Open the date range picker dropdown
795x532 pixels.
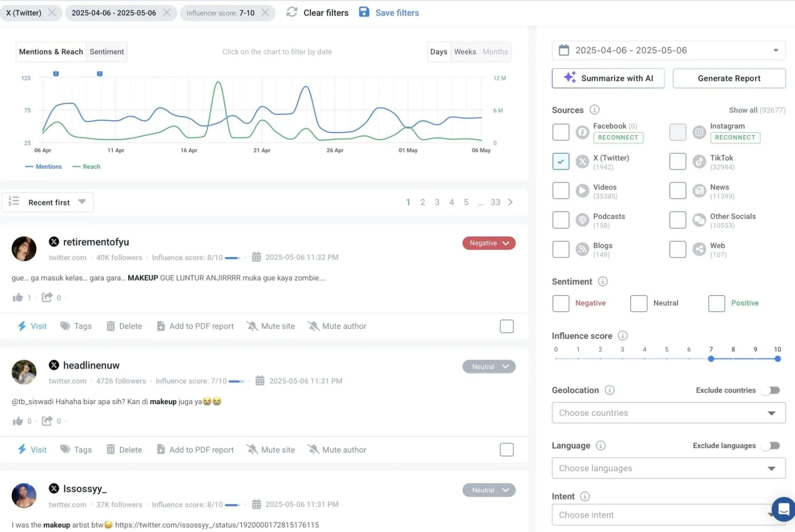[x=775, y=50]
